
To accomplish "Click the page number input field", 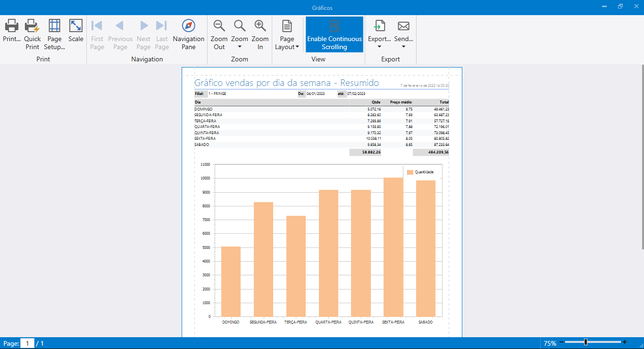I will pos(27,343).
